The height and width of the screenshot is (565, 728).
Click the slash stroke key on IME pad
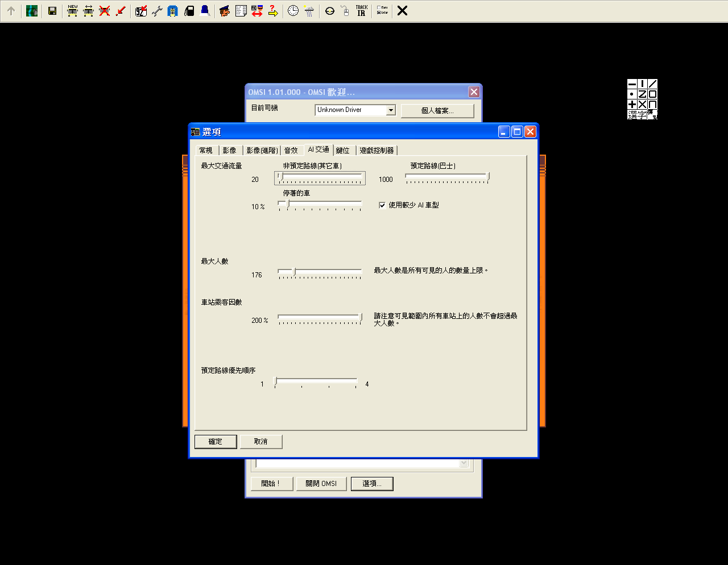[652, 84]
